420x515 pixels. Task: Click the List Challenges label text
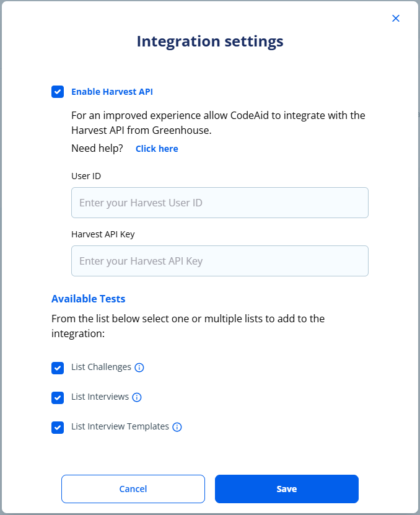pyautogui.click(x=101, y=367)
